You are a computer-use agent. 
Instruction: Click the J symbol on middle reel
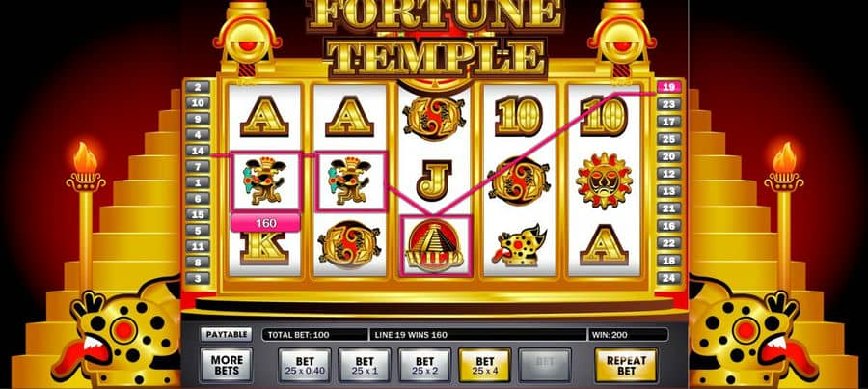[434, 181]
